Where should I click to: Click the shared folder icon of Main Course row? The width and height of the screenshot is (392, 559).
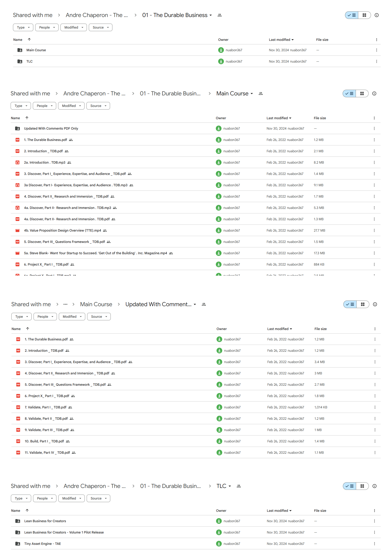coord(20,50)
